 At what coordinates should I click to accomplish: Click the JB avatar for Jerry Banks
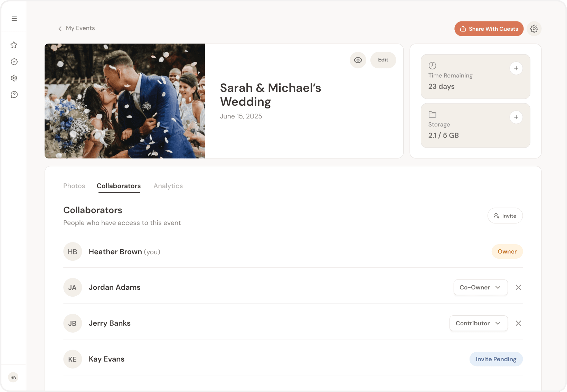(x=73, y=323)
